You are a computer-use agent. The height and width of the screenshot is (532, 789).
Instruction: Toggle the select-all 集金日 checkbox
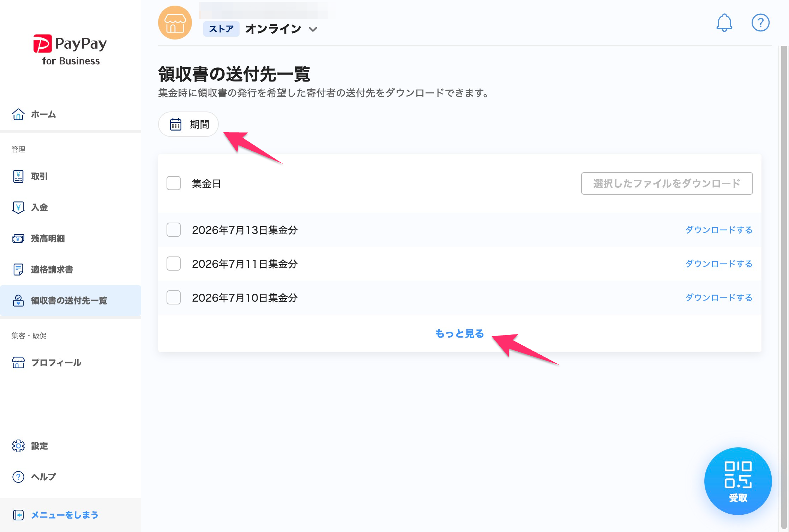tap(174, 183)
